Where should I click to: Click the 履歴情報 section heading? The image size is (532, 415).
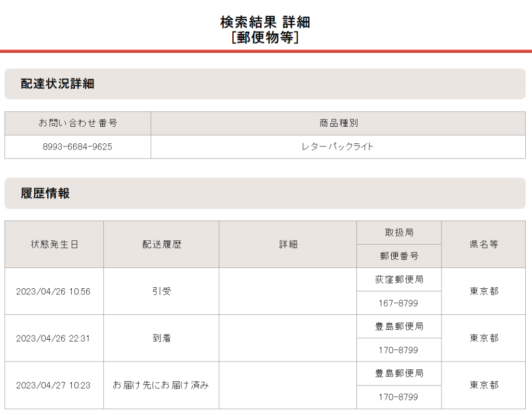point(45,194)
